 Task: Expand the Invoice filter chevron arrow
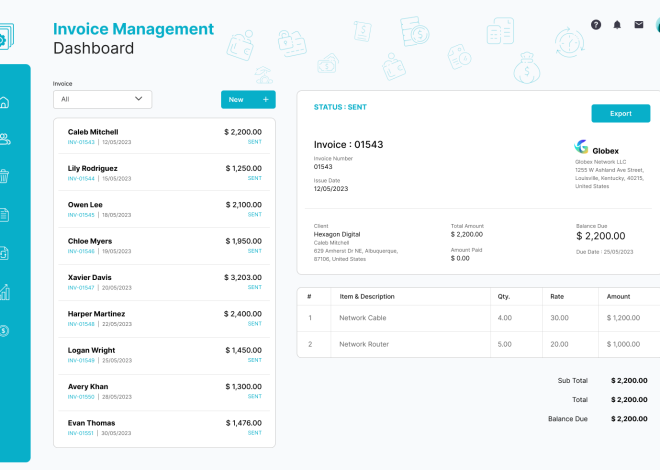138,98
